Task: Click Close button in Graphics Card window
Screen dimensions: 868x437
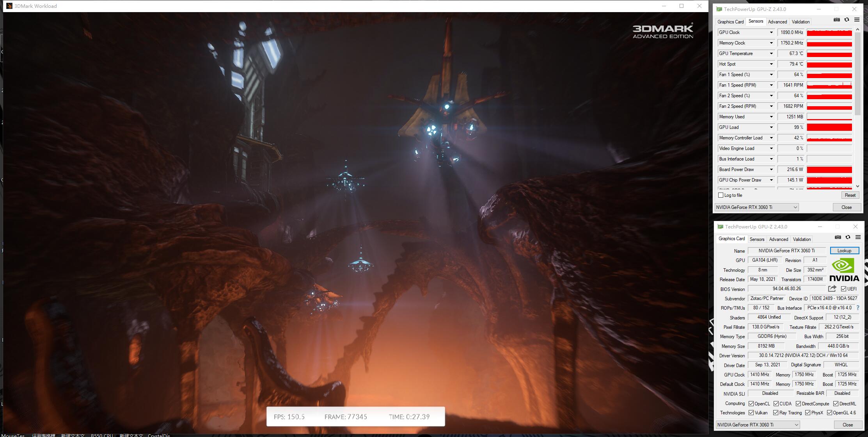Action: point(848,425)
